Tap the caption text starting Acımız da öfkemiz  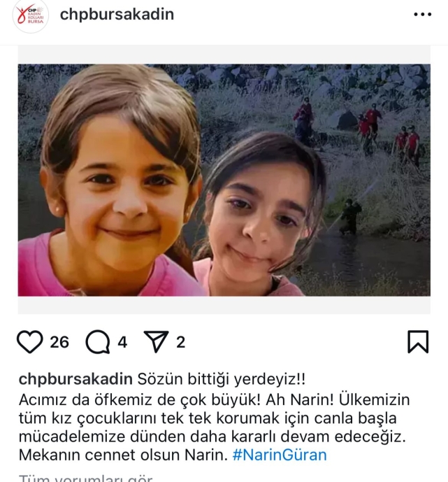coord(214,427)
